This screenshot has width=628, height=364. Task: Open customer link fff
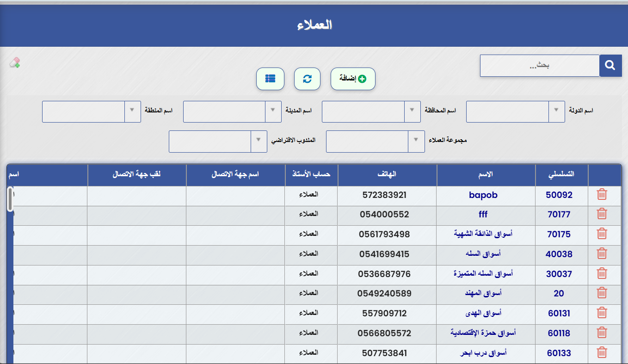coord(483,215)
